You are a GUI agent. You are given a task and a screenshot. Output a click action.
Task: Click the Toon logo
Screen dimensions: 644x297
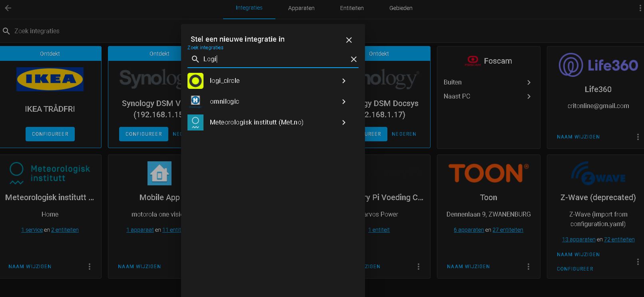pyautogui.click(x=488, y=173)
